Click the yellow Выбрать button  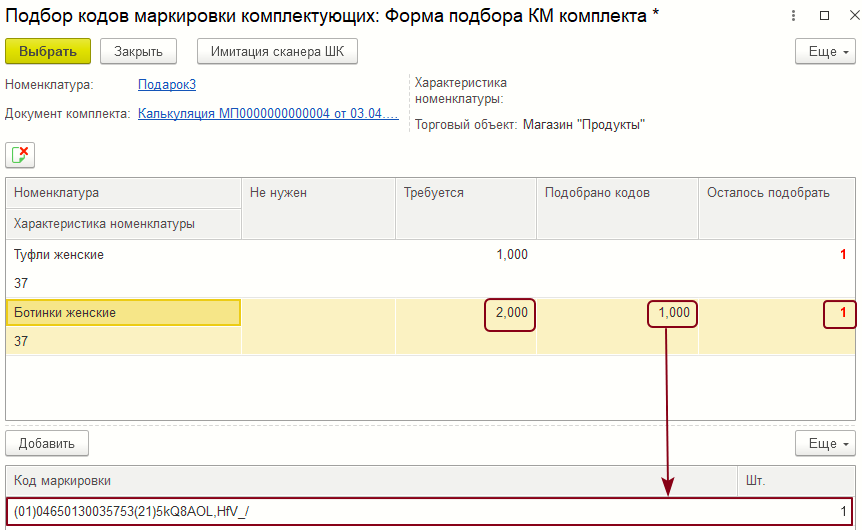[48, 51]
